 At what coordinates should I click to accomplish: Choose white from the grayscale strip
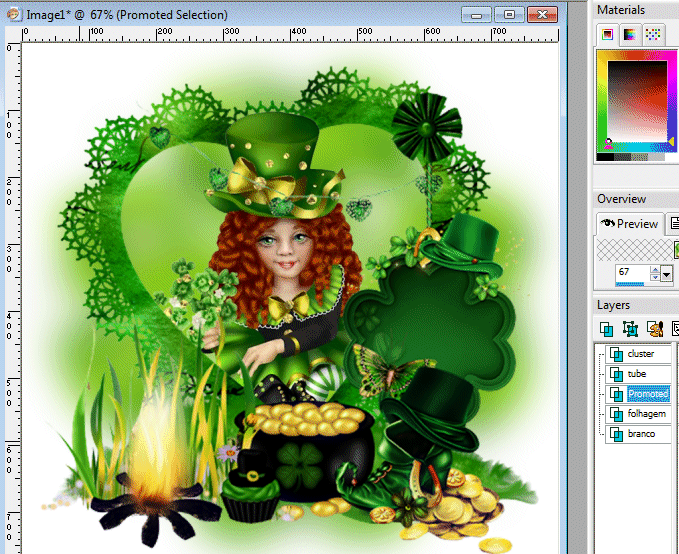pos(670,157)
